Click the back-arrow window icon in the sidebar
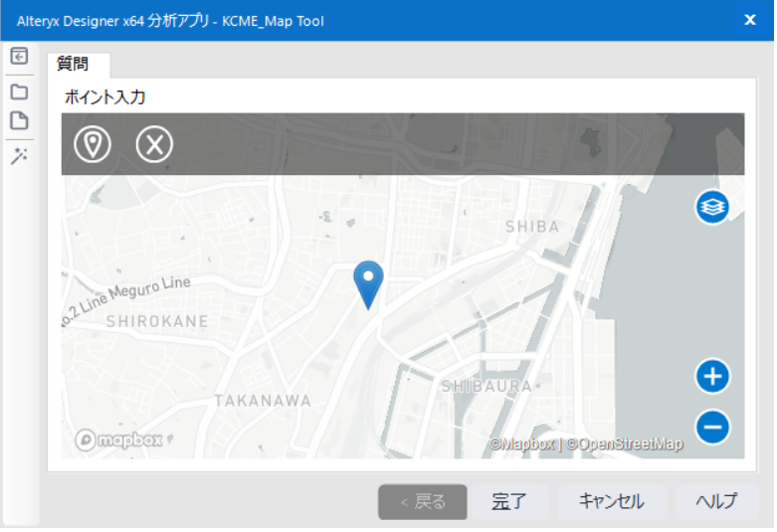Image resolution: width=777 pixels, height=532 pixels. pyautogui.click(x=18, y=57)
